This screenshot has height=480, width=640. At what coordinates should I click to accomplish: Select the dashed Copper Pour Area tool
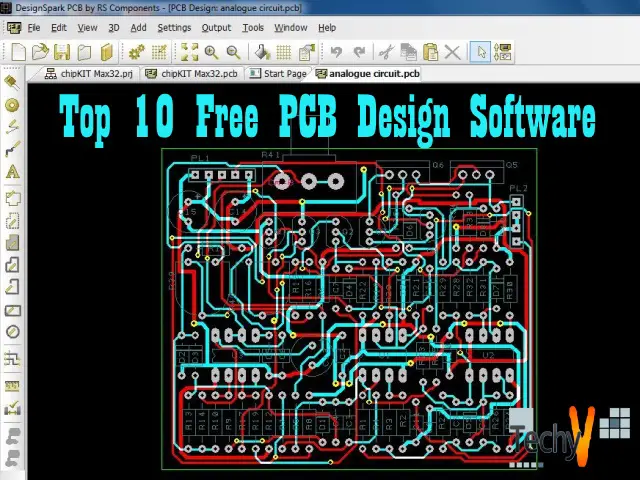coord(13,222)
